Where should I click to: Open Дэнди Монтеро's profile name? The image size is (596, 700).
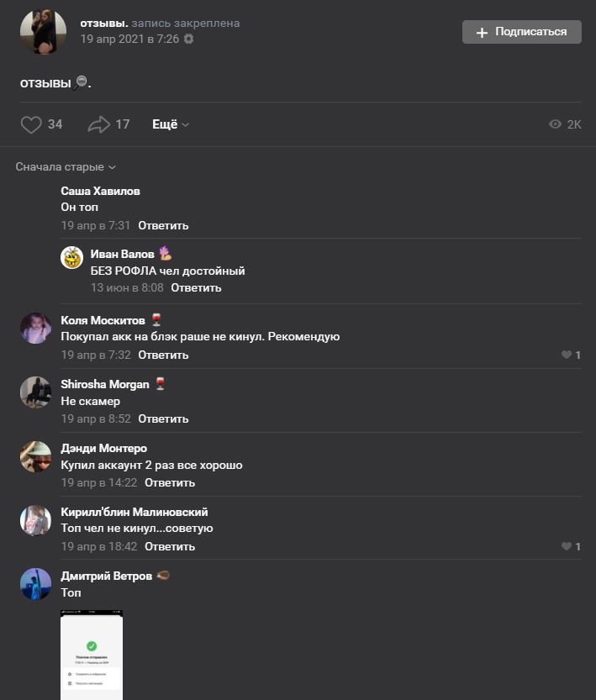[x=104, y=448]
